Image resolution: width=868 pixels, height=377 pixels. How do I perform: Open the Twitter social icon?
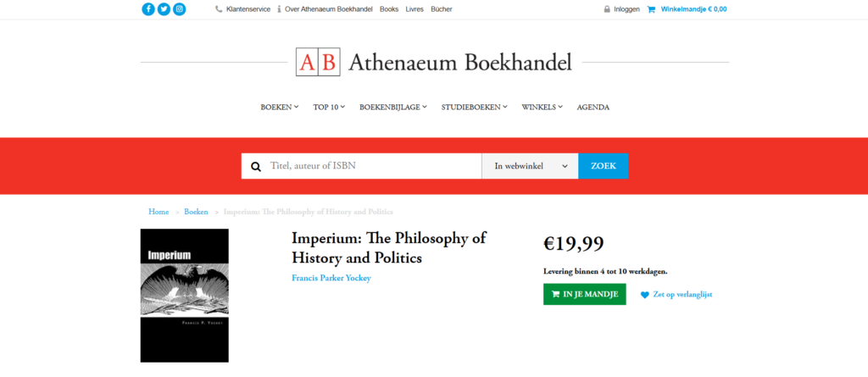tap(164, 9)
